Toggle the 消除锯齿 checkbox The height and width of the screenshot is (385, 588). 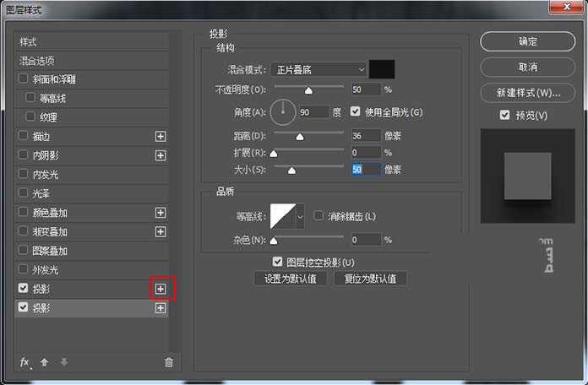click(318, 215)
